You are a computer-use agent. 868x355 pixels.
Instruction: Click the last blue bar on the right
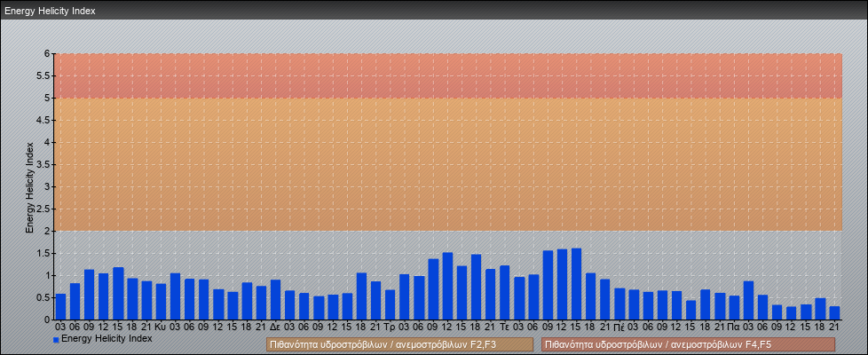(x=834, y=312)
